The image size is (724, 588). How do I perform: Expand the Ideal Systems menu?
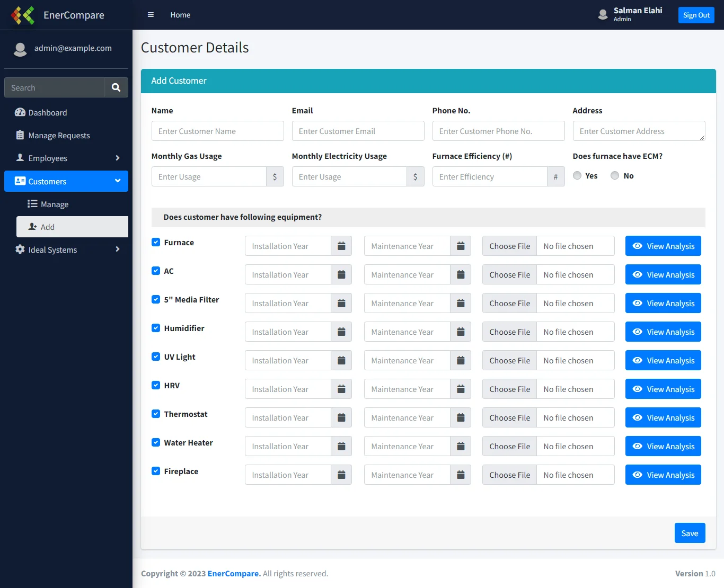[x=66, y=250]
